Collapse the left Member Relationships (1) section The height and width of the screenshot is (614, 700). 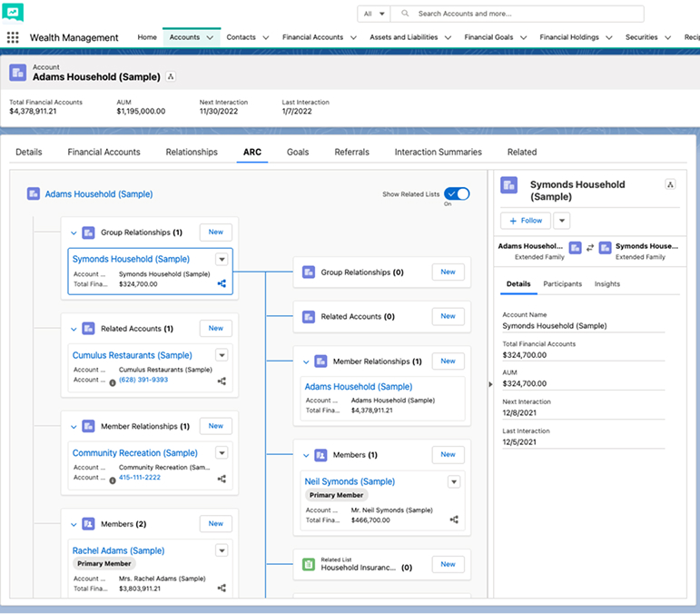pos(74,427)
